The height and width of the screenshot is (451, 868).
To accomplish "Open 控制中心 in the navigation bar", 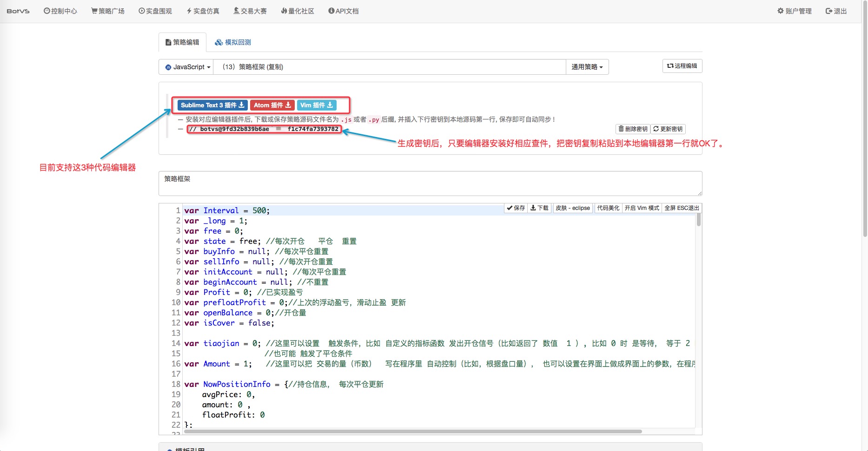I will [x=60, y=11].
